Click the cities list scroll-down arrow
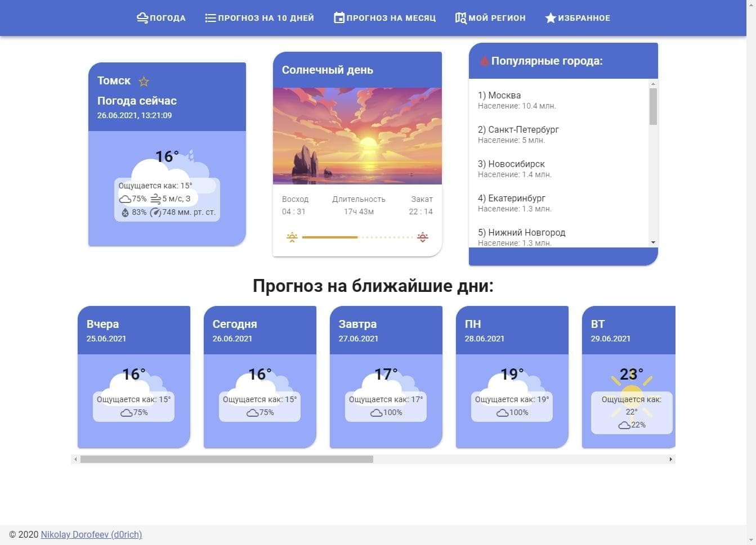This screenshot has width=756, height=545. coord(653,242)
